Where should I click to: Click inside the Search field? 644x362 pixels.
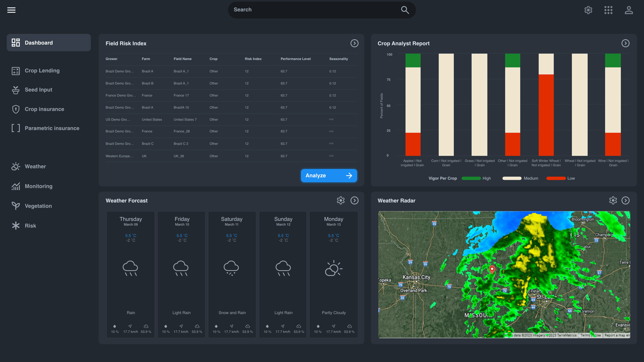coord(322,10)
